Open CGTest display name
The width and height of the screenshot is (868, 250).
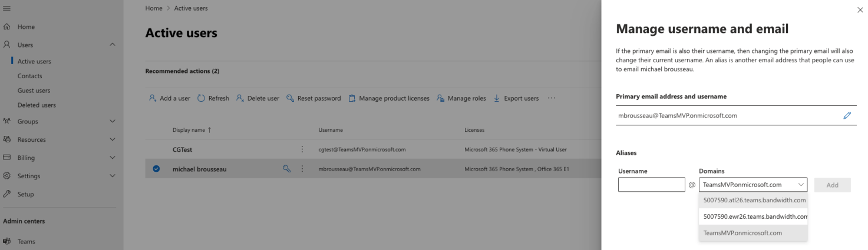click(182, 149)
